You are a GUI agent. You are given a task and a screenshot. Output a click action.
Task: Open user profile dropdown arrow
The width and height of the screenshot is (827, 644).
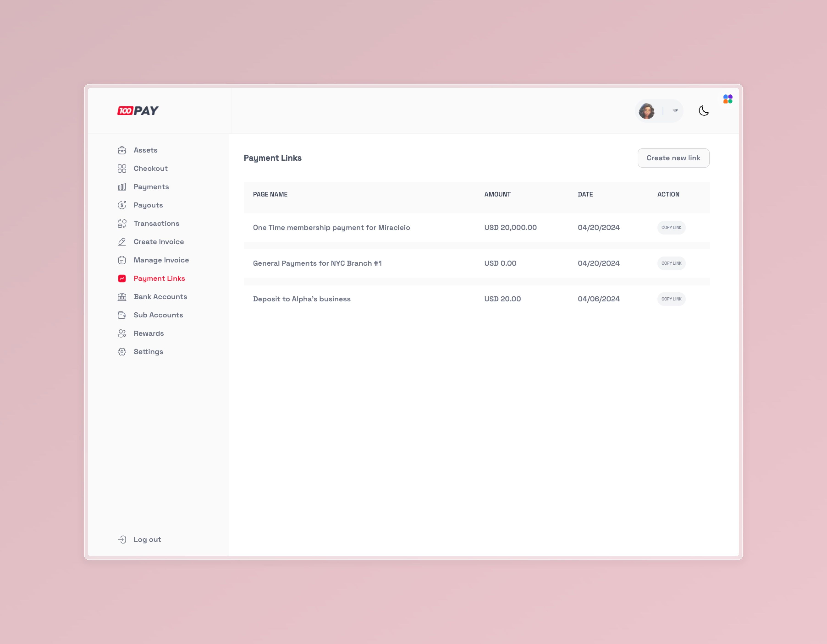675,111
